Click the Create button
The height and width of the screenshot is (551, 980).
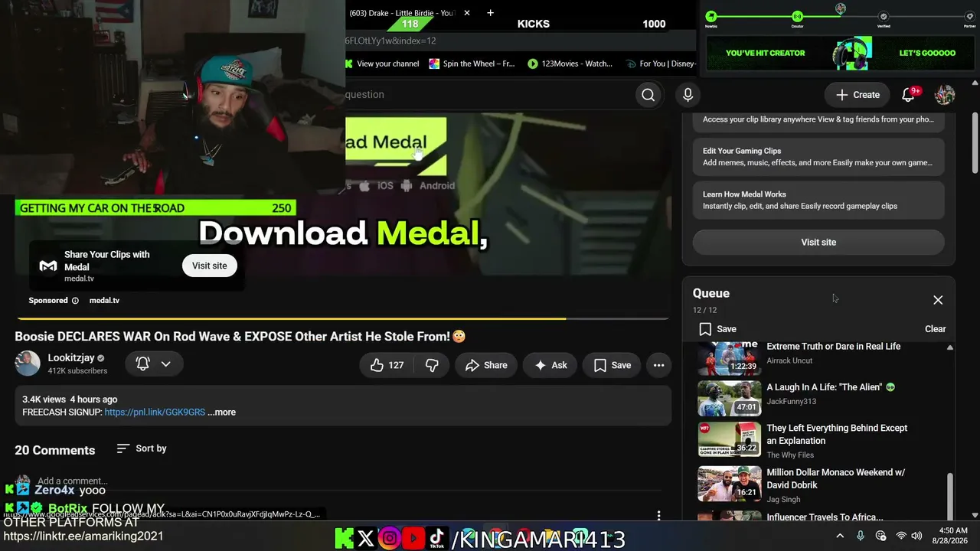pos(857,95)
